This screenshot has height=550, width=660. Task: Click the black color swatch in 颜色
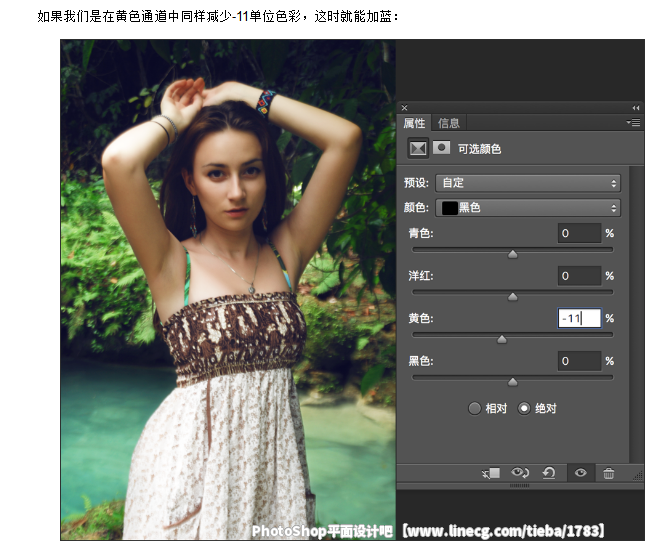[450, 207]
